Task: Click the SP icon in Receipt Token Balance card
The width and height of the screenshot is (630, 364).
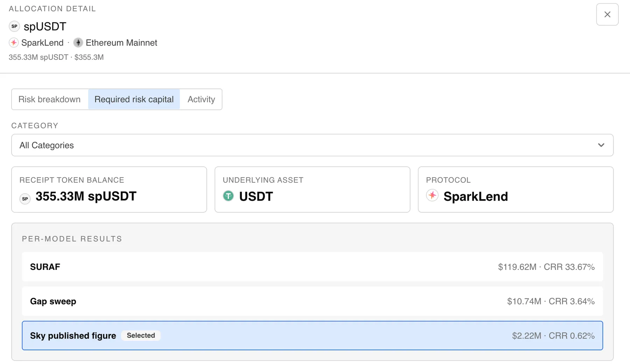Action: click(x=25, y=198)
